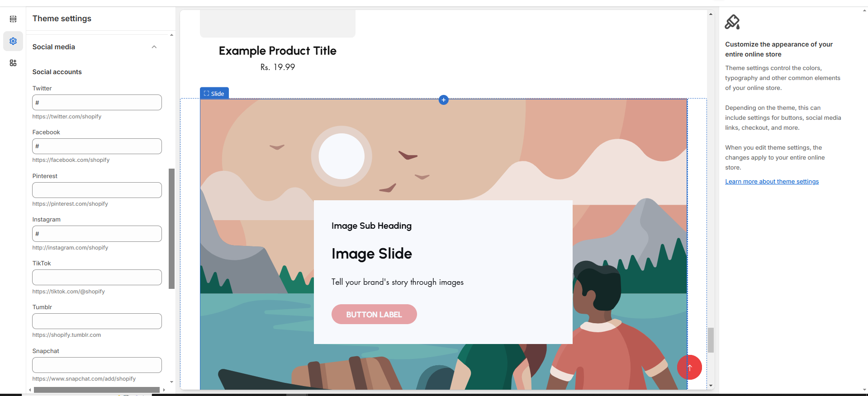The height and width of the screenshot is (396, 868).
Task: Select the Image Slide heading text
Action: pyautogui.click(x=371, y=254)
